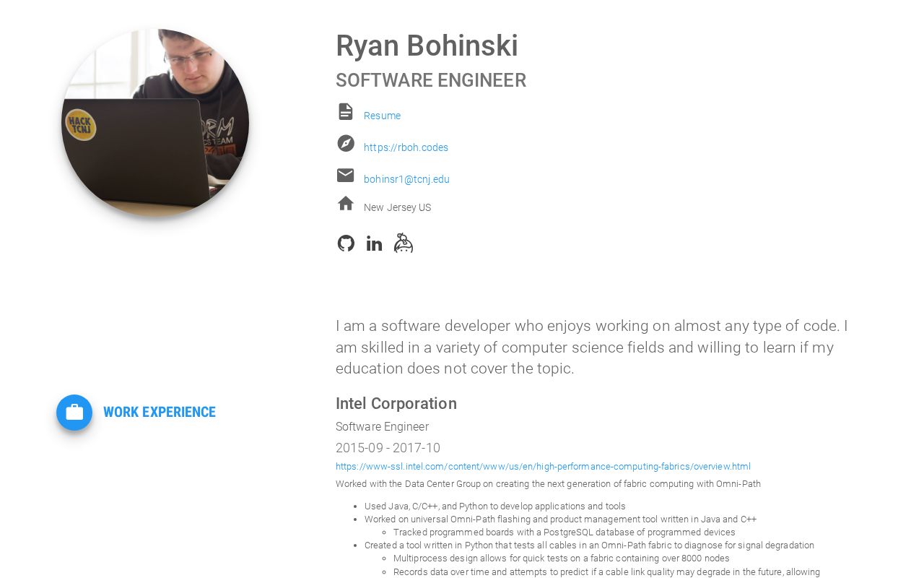Click the circular profile photo

tap(155, 123)
